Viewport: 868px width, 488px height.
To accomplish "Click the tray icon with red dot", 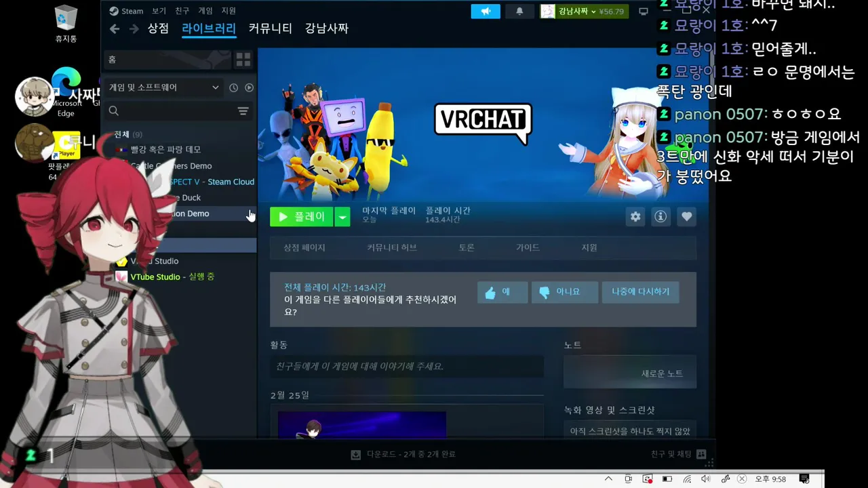I will 648,479.
